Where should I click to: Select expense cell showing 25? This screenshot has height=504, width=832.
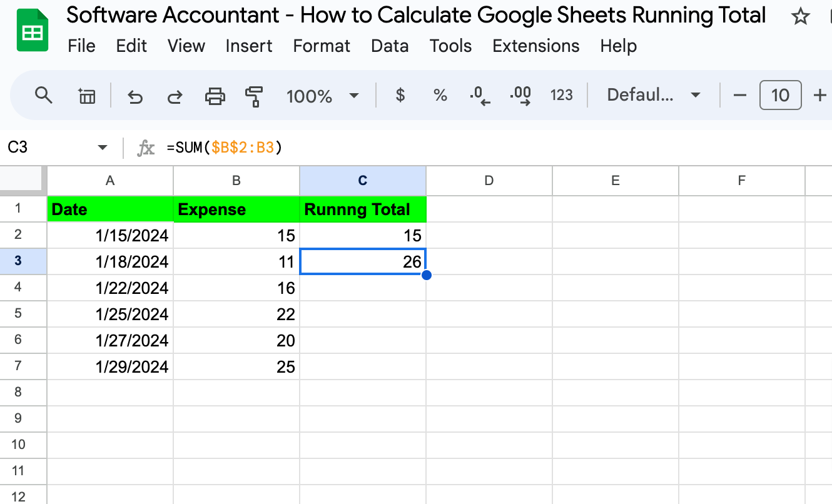[236, 366]
